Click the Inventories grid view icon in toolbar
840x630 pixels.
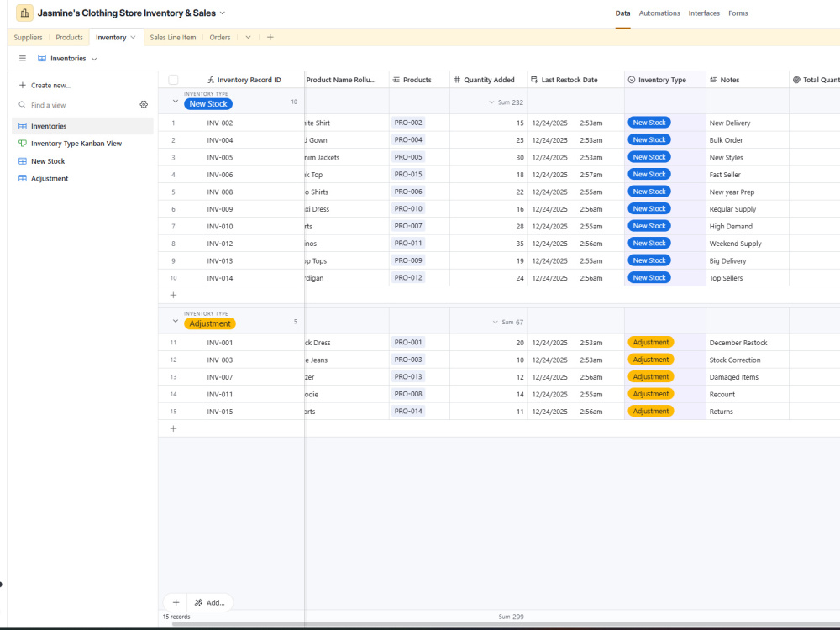pyautogui.click(x=42, y=59)
